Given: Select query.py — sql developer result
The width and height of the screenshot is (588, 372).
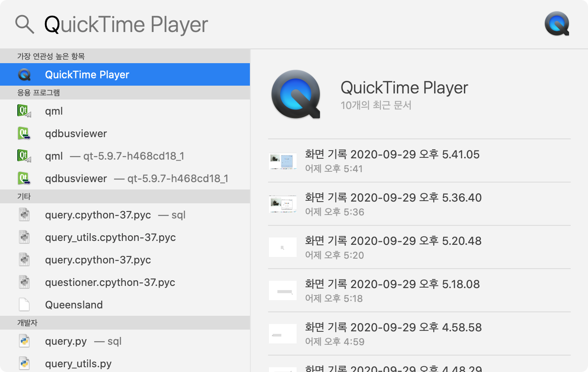Looking at the screenshot, I should click(x=125, y=341).
